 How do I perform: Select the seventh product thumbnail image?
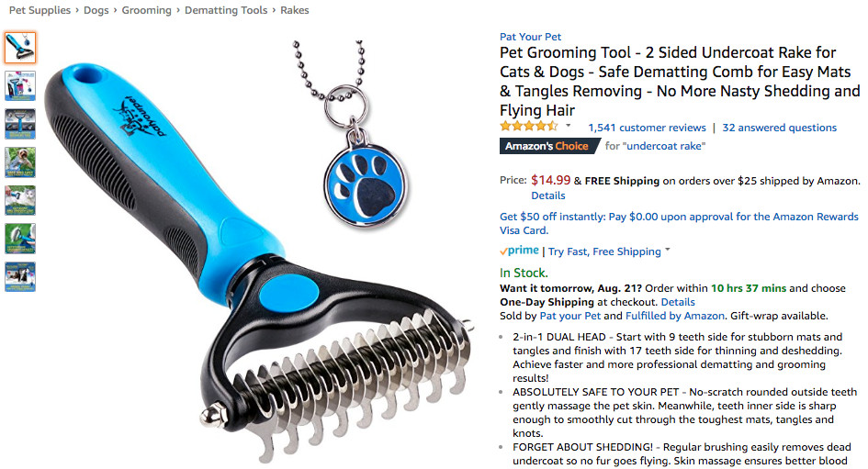tap(20, 276)
